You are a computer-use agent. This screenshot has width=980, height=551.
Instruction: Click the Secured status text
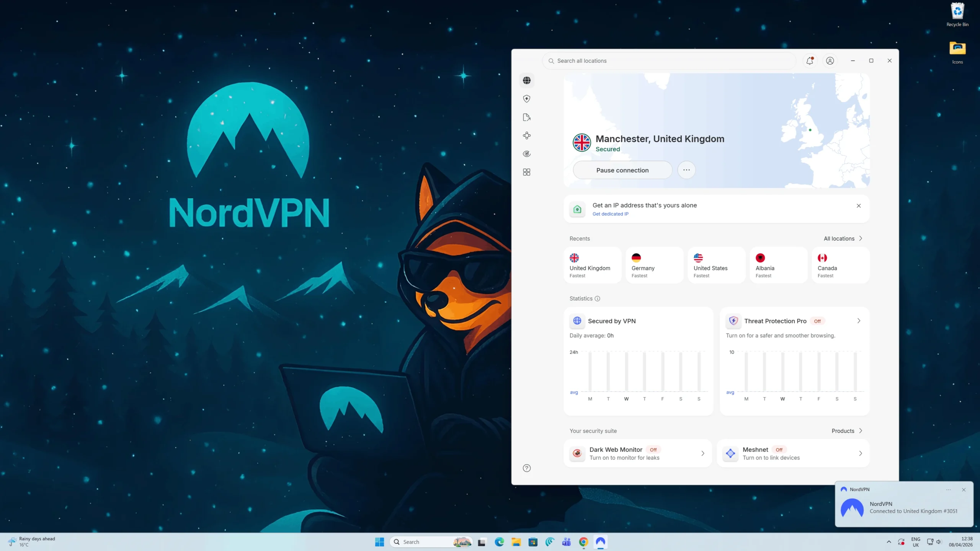(x=608, y=149)
